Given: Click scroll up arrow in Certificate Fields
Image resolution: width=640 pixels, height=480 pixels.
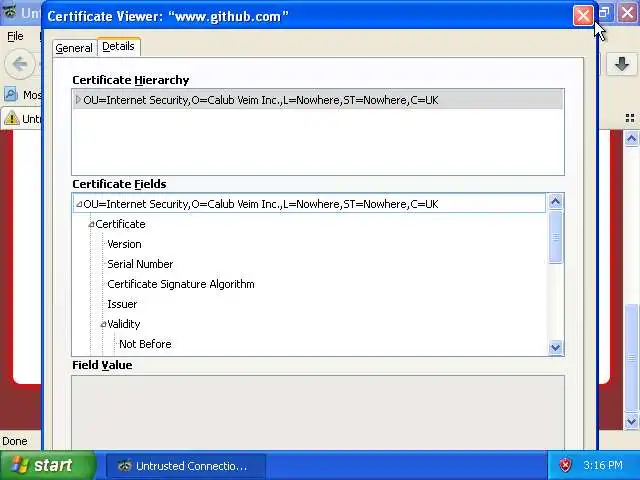Looking at the screenshot, I should pos(556,202).
